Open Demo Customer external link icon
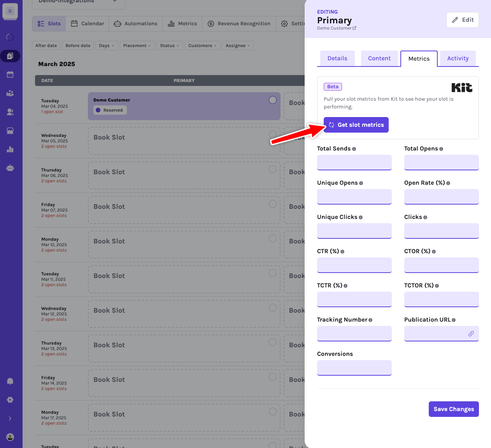Image resolution: width=491 pixels, height=448 pixels. 354,28
